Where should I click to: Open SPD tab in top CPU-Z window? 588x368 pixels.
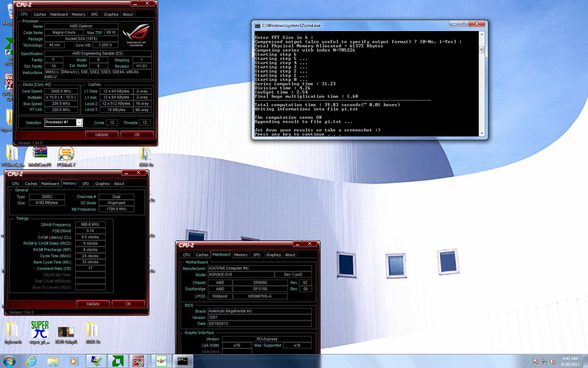[x=94, y=14]
